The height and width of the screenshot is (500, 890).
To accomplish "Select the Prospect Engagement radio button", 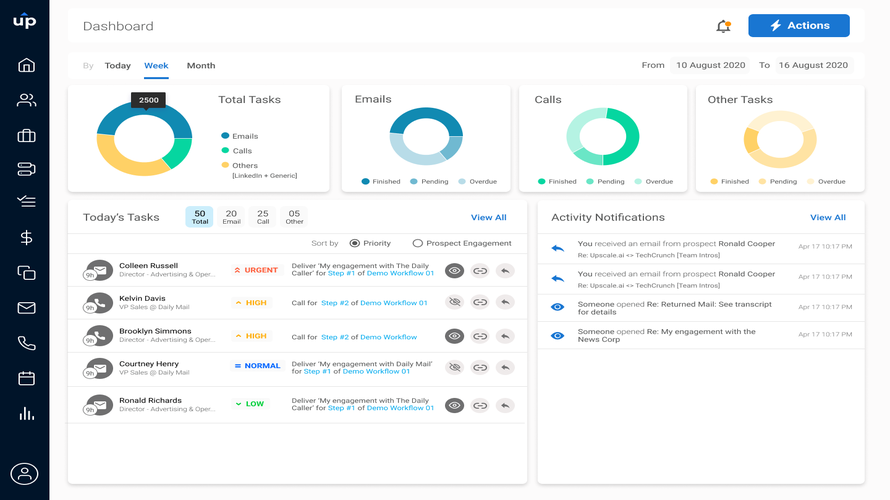I will (x=418, y=243).
